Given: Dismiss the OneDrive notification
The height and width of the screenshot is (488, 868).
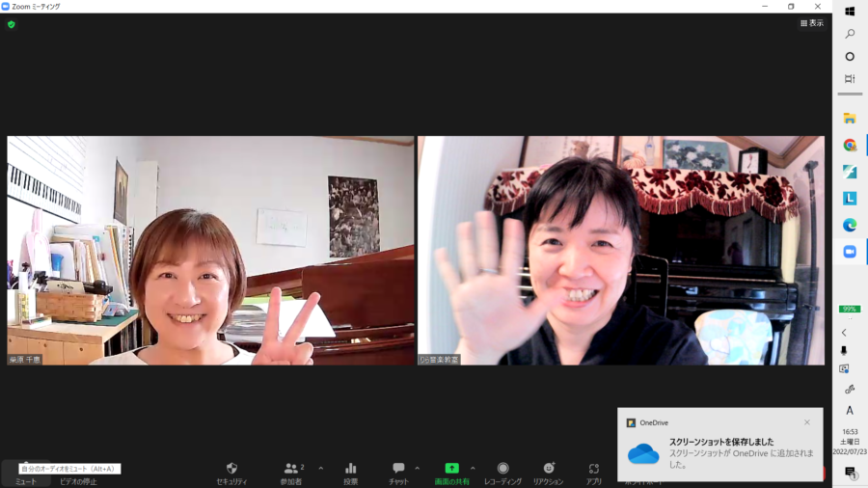Looking at the screenshot, I should [807, 422].
